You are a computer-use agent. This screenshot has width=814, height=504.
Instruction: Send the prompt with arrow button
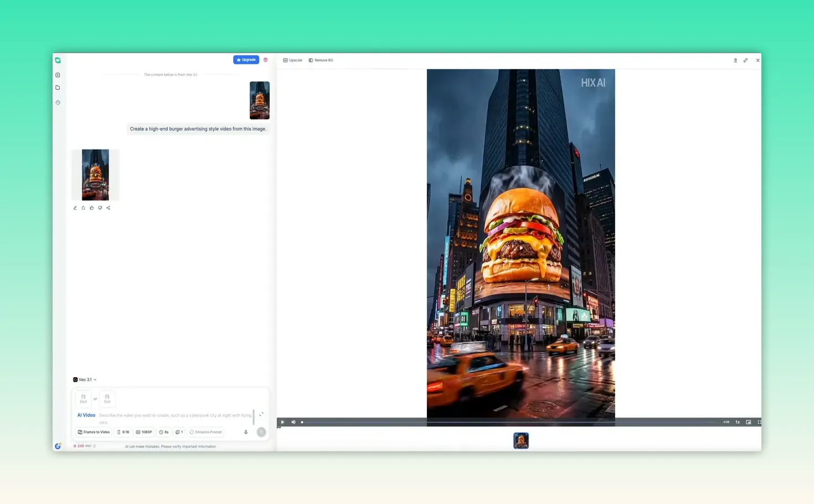pyautogui.click(x=261, y=432)
